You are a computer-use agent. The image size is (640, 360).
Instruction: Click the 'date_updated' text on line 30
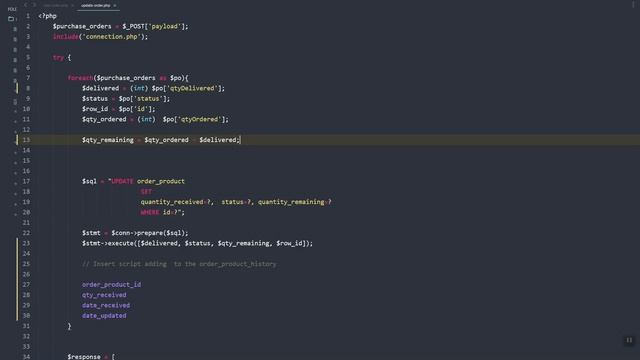[104, 316]
